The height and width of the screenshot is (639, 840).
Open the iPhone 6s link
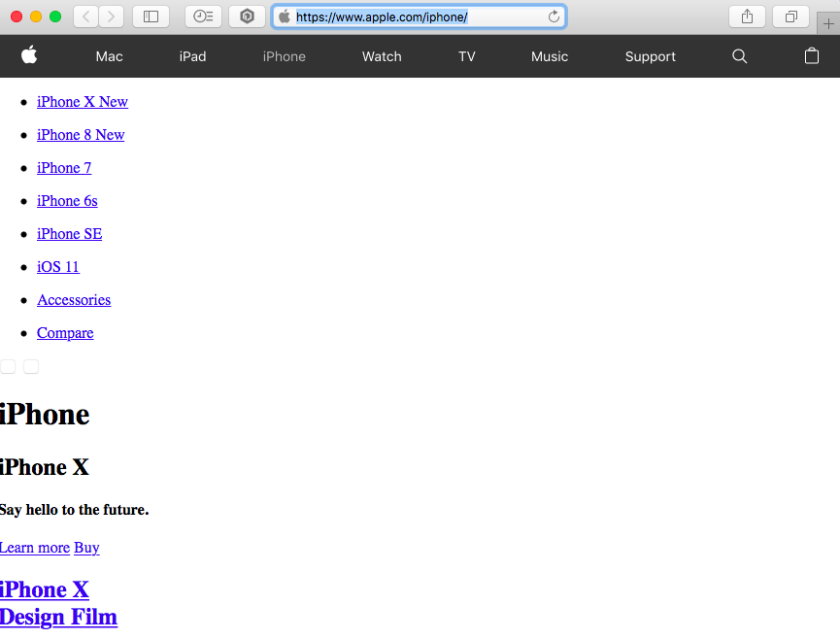[67, 201]
